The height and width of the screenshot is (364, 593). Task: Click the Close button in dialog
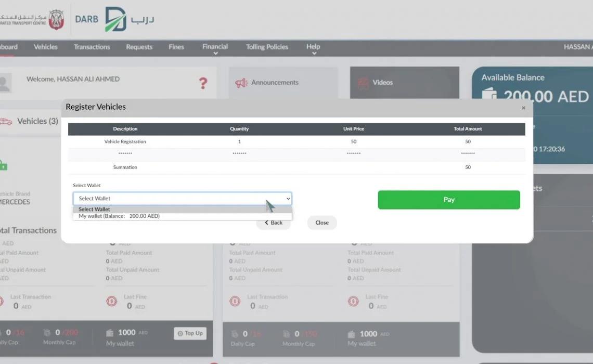point(322,223)
